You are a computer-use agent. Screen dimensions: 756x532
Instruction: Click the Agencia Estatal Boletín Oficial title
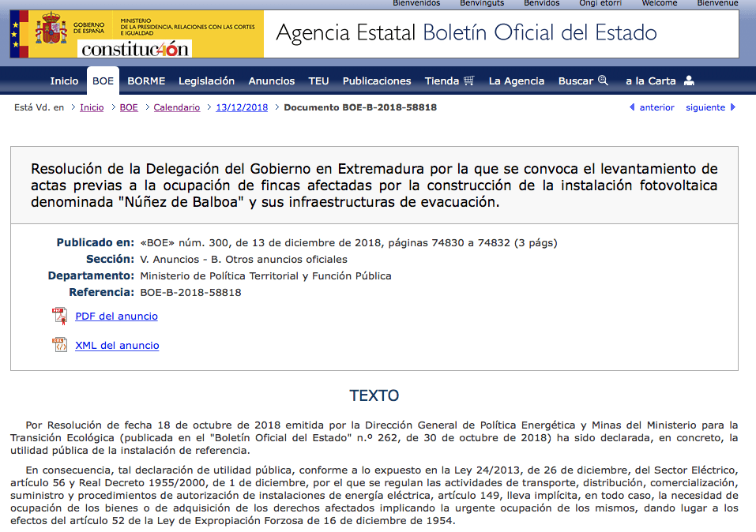[466, 33]
